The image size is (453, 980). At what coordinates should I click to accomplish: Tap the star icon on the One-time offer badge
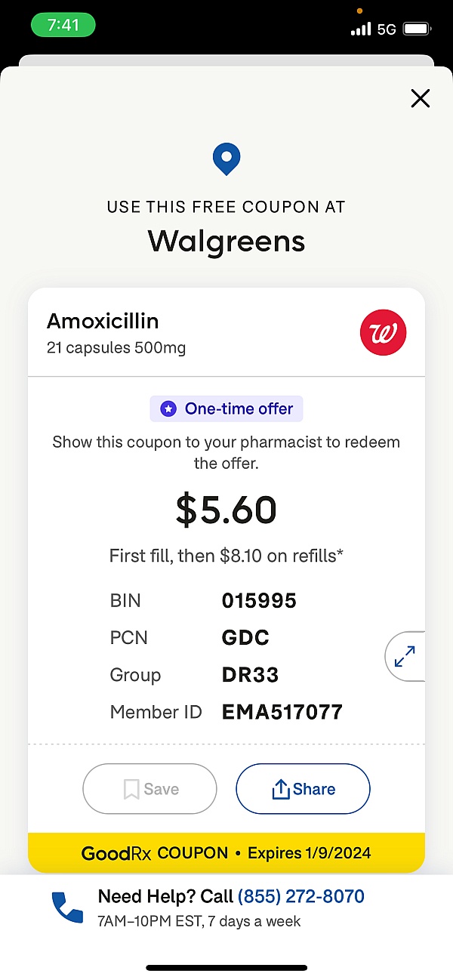point(168,409)
